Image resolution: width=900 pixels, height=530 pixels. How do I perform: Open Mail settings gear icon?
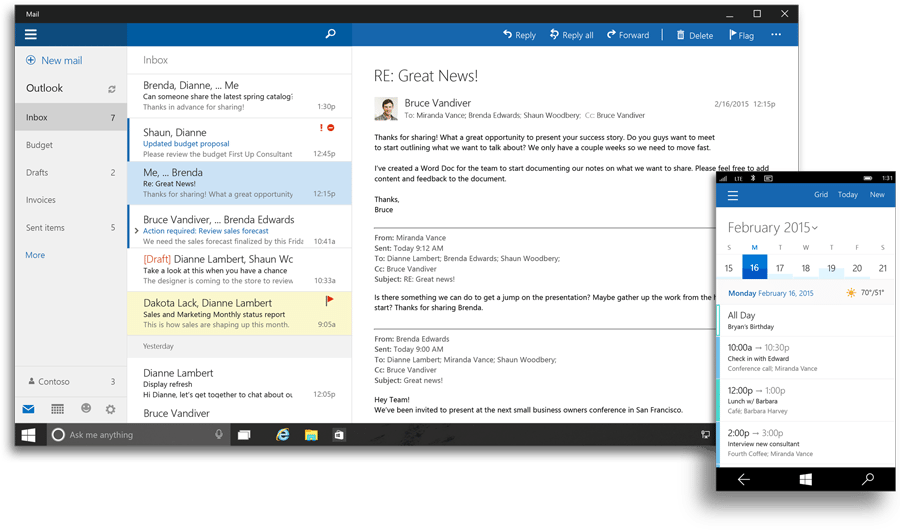click(111, 409)
